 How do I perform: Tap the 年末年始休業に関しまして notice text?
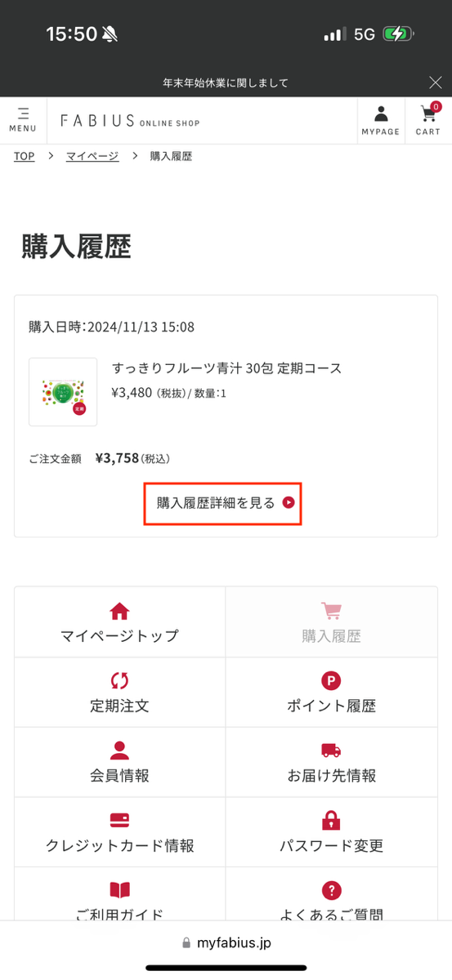[226, 83]
